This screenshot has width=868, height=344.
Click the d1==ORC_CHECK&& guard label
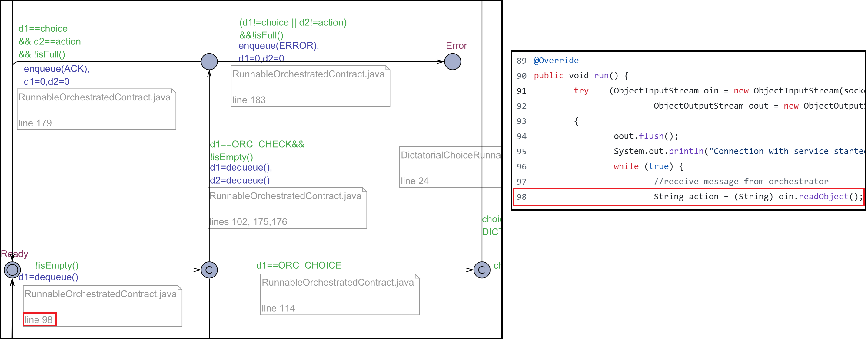[x=257, y=144]
